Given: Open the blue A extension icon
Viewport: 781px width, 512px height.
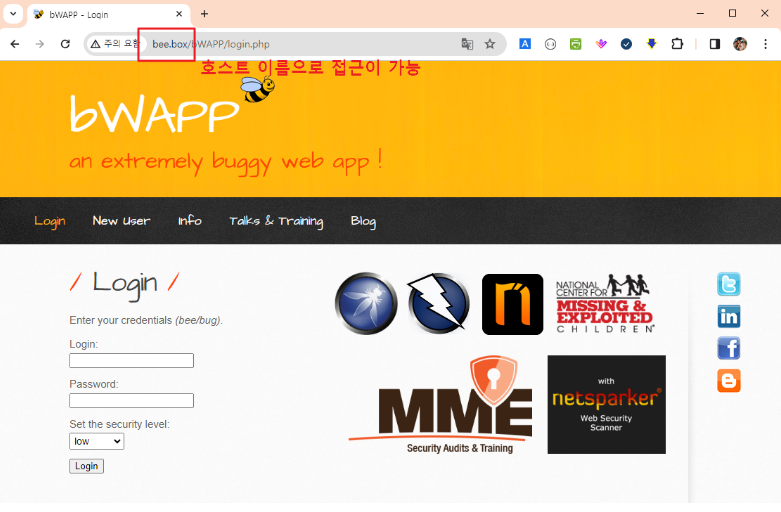Looking at the screenshot, I should [x=525, y=44].
